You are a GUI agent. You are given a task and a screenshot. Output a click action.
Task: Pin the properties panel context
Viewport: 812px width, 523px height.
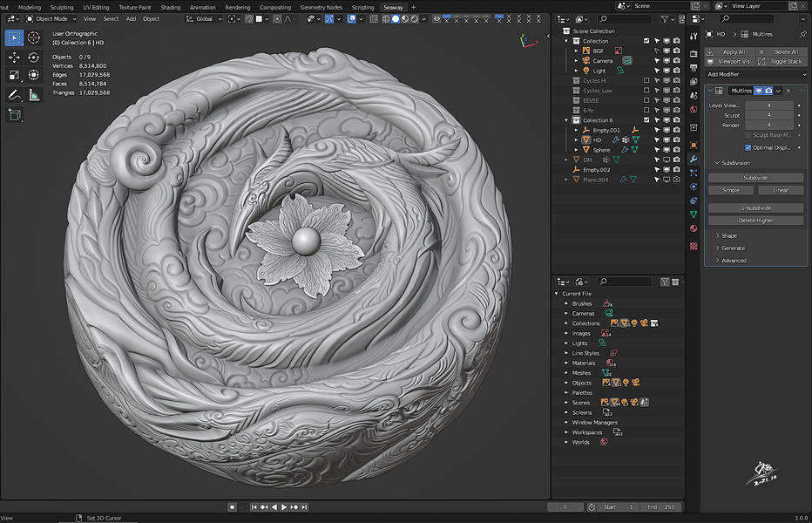point(802,34)
